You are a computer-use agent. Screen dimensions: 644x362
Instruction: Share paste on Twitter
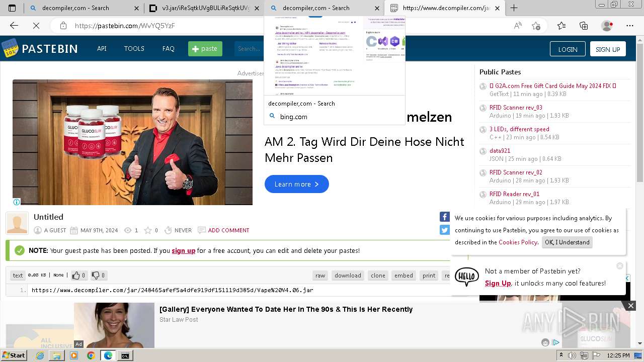coord(445,230)
